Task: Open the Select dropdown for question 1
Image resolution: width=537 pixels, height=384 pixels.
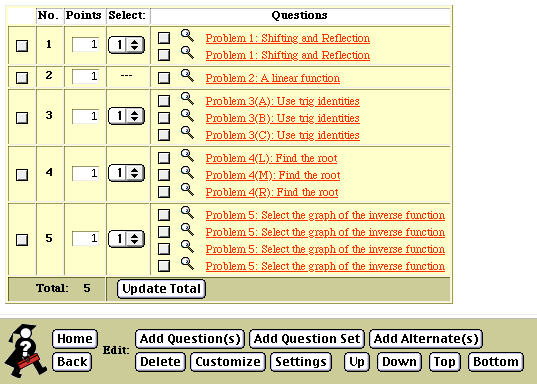Action: click(x=126, y=45)
